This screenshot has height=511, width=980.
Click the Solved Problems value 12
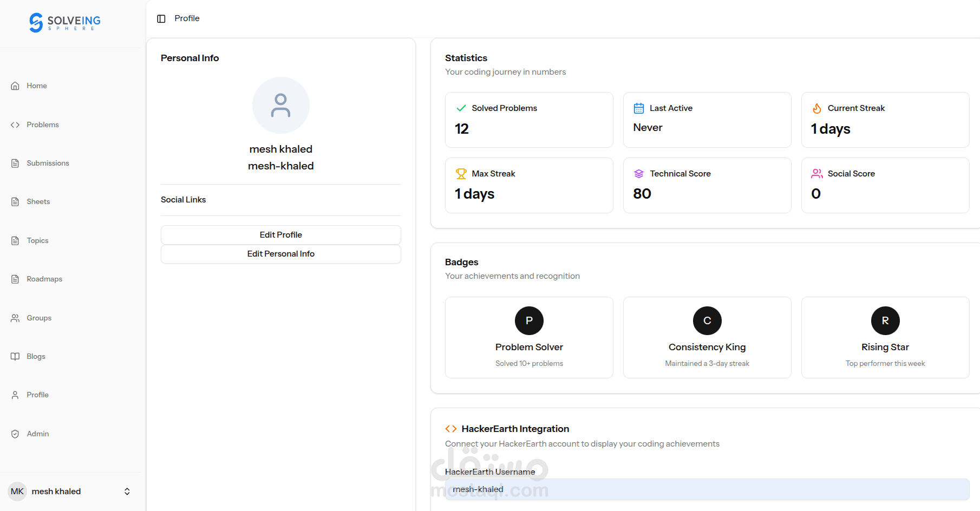point(462,129)
